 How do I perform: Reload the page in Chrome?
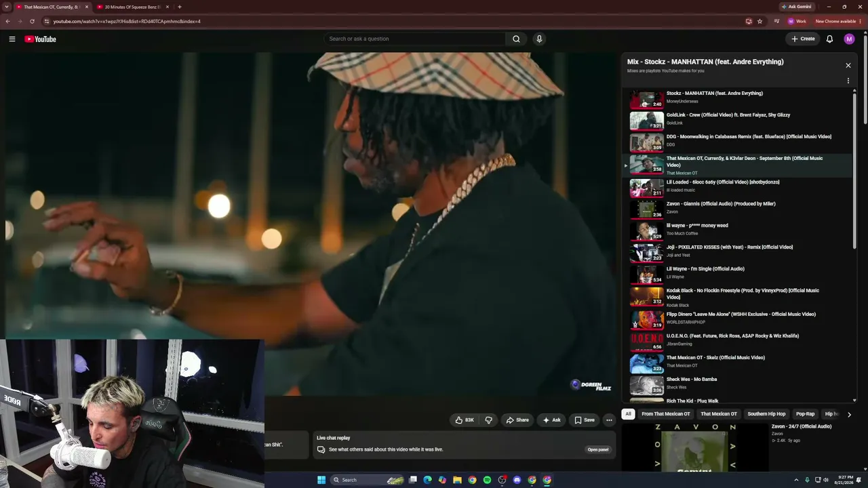(x=32, y=21)
